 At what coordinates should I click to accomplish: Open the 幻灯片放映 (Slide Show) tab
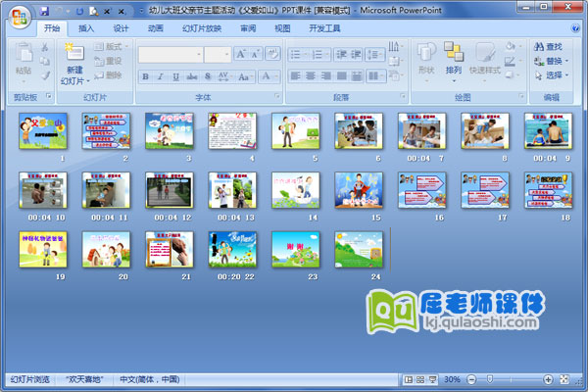click(x=201, y=28)
